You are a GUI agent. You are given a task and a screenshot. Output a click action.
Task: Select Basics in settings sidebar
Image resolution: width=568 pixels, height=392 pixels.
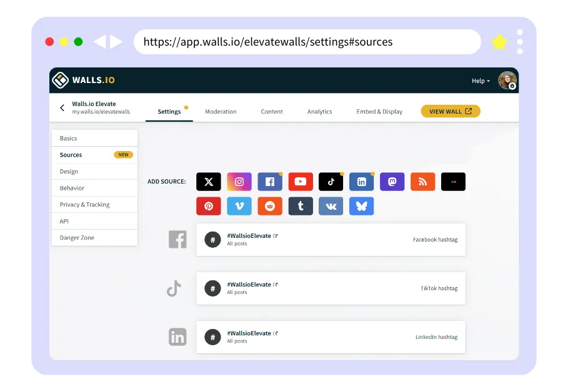[x=94, y=139]
